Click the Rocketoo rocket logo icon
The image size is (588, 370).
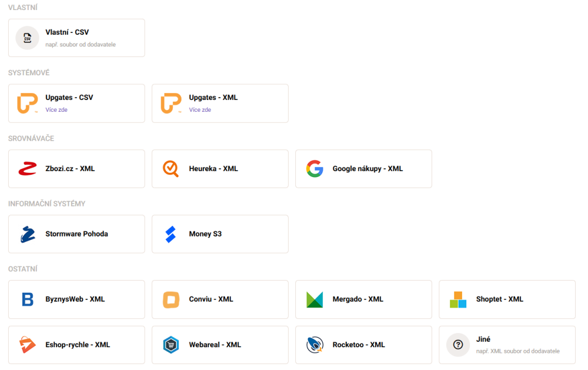(315, 345)
